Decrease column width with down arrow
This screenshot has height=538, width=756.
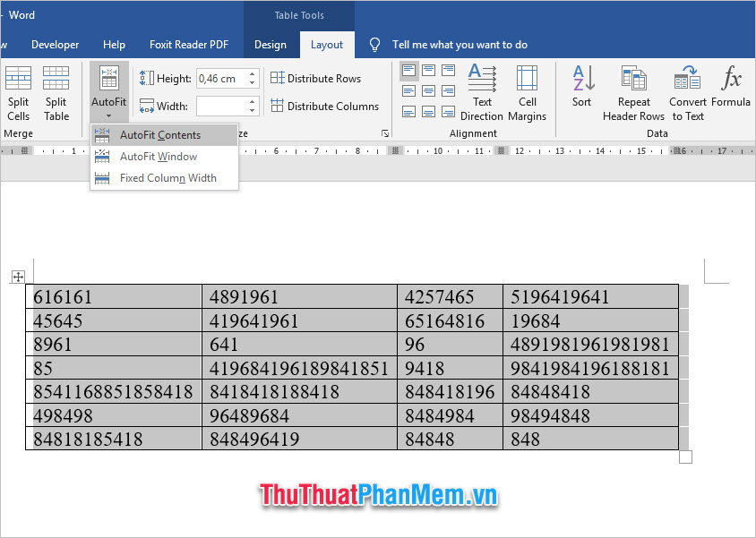253,111
